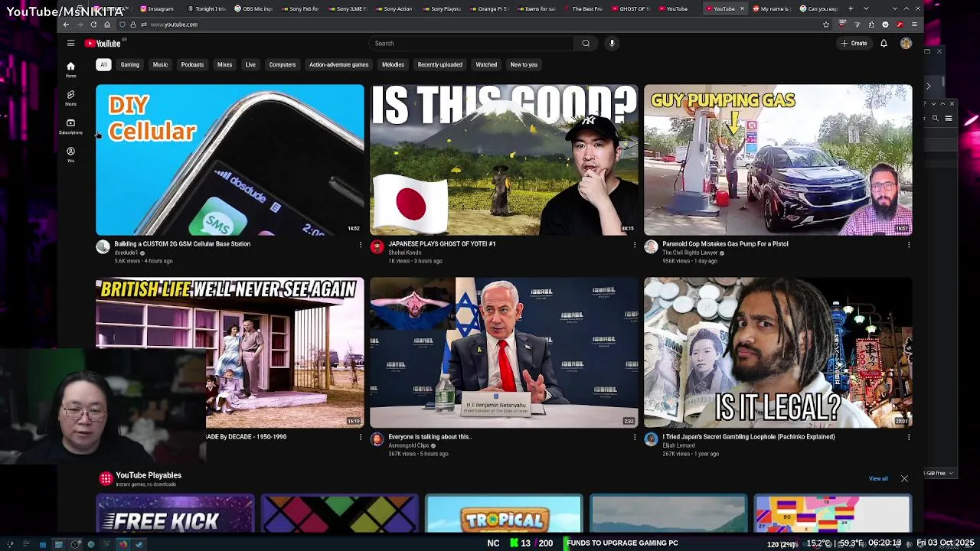Click the search magnifier button
Viewport: 980px width, 551px height.
(x=586, y=44)
